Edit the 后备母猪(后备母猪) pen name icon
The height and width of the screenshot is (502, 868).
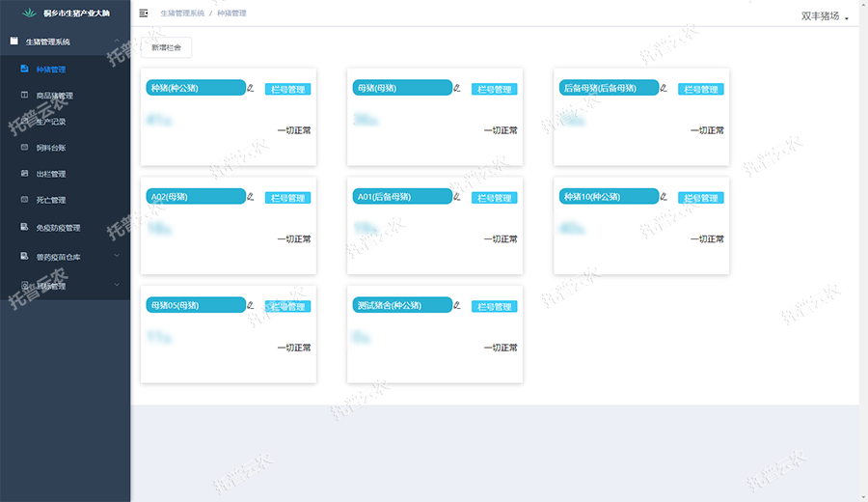pyautogui.click(x=664, y=88)
